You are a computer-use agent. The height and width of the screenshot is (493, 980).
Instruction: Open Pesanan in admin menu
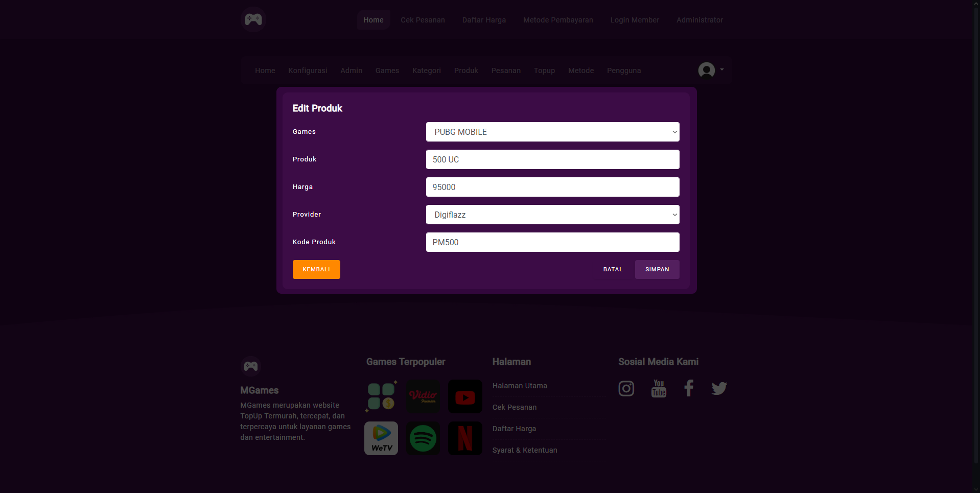(x=506, y=71)
